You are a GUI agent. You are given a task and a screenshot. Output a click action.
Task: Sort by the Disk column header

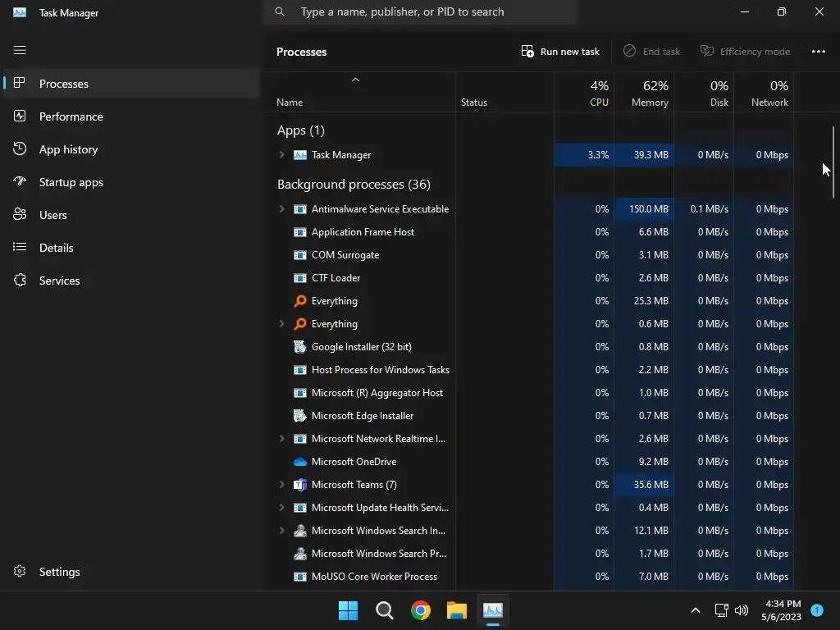(704, 93)
